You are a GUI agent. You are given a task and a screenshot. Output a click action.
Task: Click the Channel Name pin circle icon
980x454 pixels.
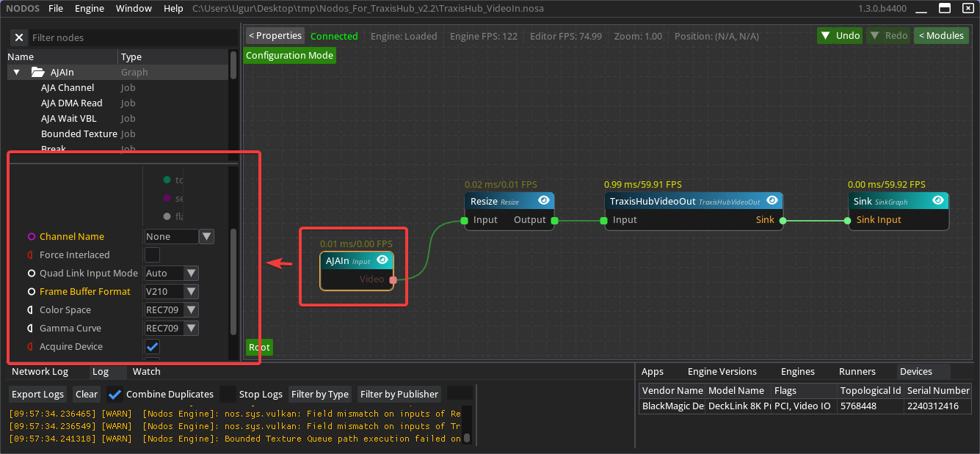pyautogui.click(x=32, y=237)
